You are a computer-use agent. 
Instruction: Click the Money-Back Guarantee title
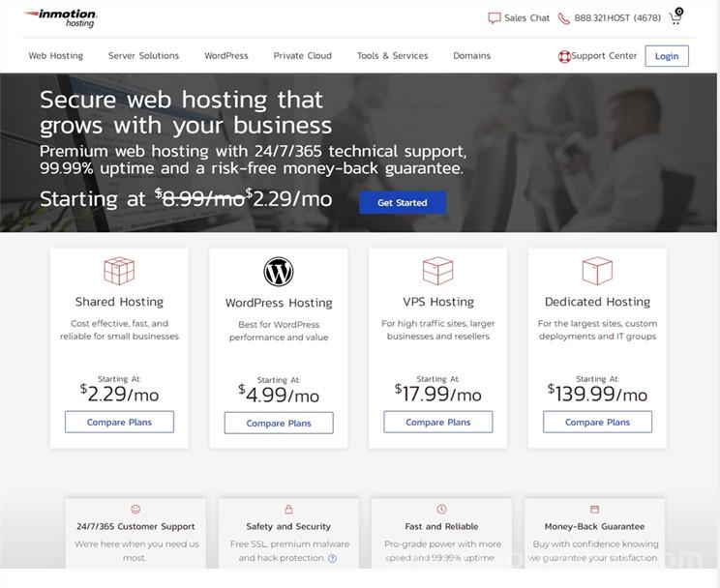594,526
